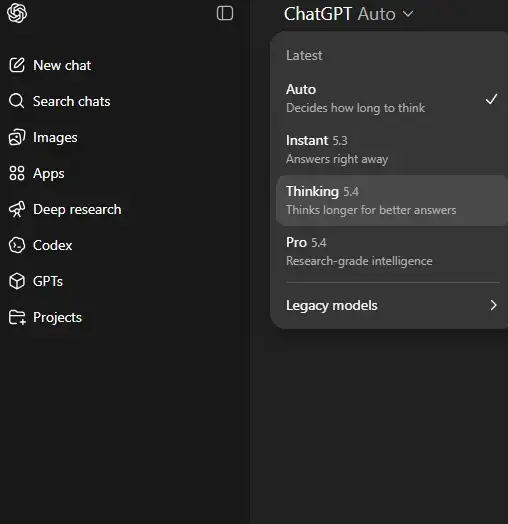Click the checkmark next to Auto
Screen dimensions: 508x524
point(491,99)
